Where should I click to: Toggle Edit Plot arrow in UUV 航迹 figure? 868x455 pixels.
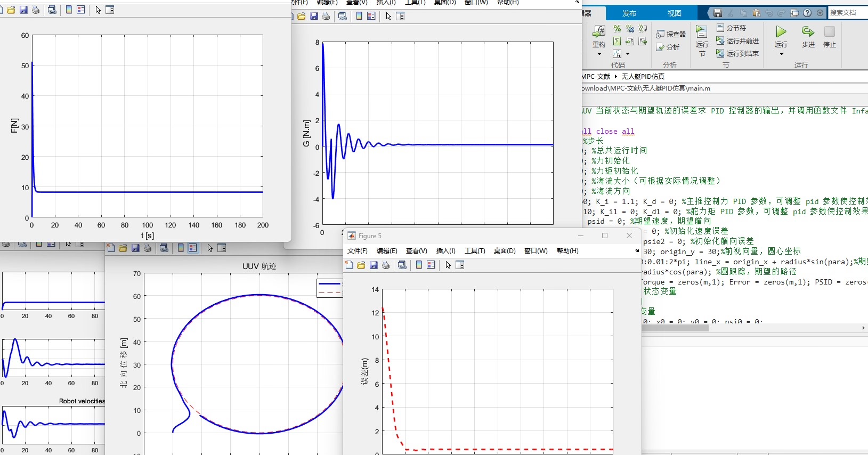click(x=210, y=248)
